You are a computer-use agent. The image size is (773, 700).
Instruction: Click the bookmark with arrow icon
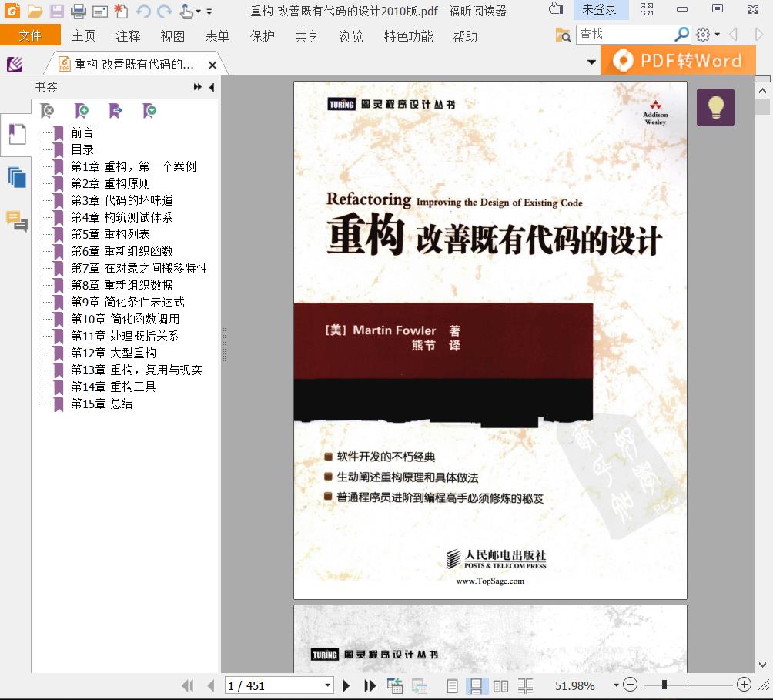[x=115, y=111]
